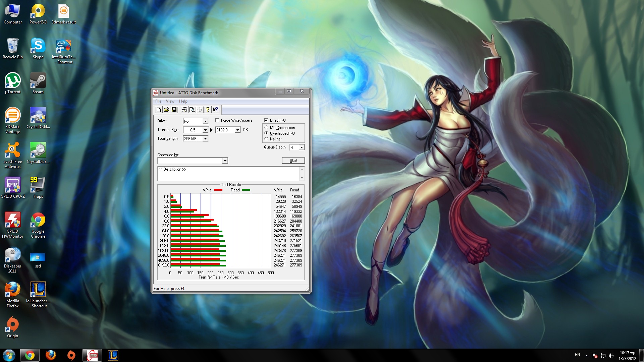Minimize the ATTO Disk Benchmark window
Screen dimensions: 644x362
pos(280,92)
